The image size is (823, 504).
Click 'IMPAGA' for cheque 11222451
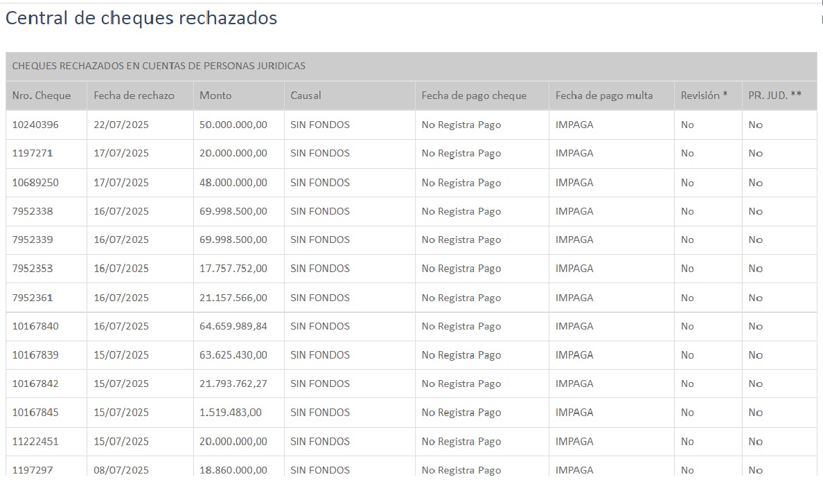(574, 442)
